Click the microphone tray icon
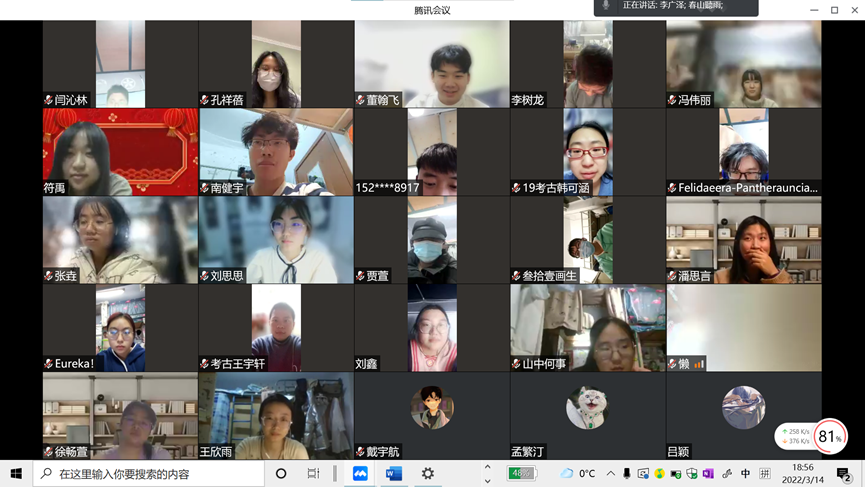The height and width of the screenshot is (487, 865). pos(627,474)
